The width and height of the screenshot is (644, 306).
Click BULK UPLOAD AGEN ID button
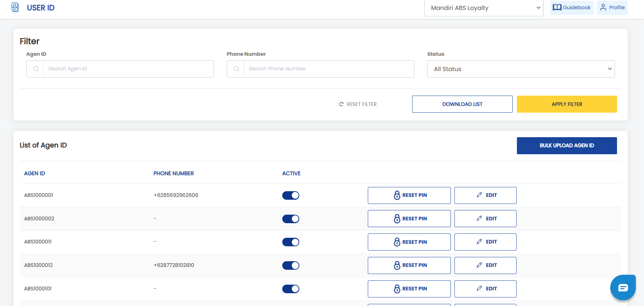point(567,146)
